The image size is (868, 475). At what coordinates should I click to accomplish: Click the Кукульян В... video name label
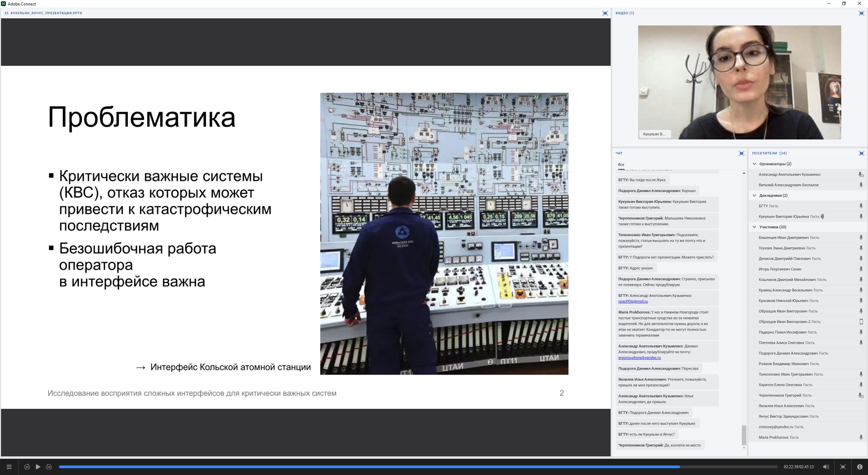pos(654,134)
